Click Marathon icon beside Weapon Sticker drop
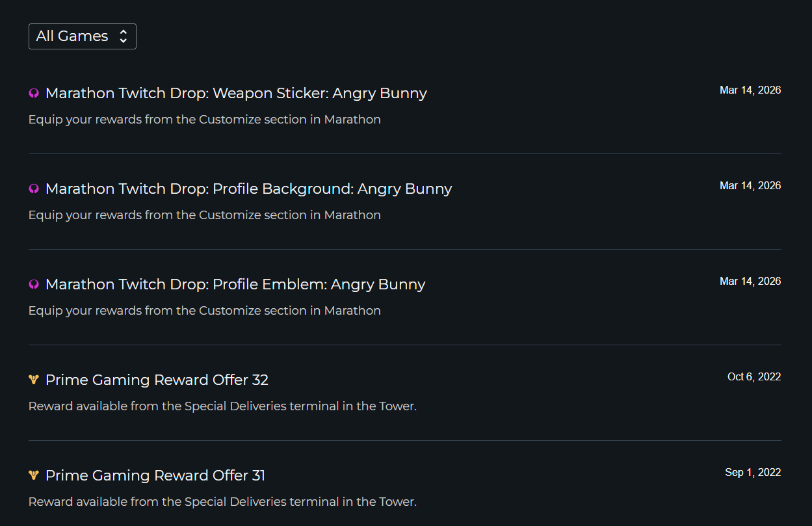Image resolution: width=812 pixels, height=526 pixels. coord(34,94)
